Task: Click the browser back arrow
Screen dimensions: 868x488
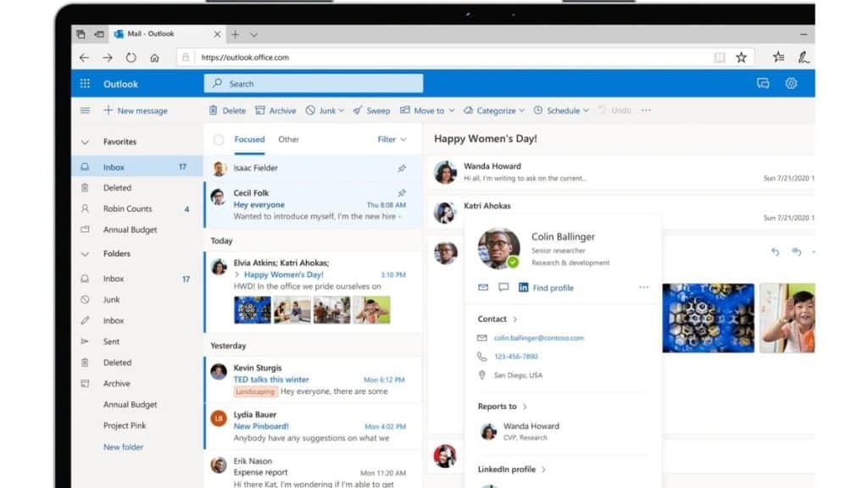Action: [x=84, y=58]
